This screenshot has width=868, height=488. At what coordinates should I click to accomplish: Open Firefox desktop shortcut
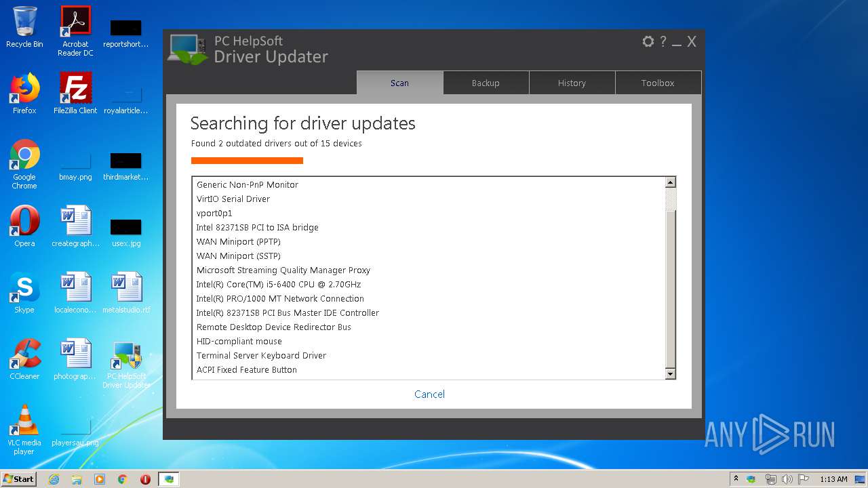point(24,94)
